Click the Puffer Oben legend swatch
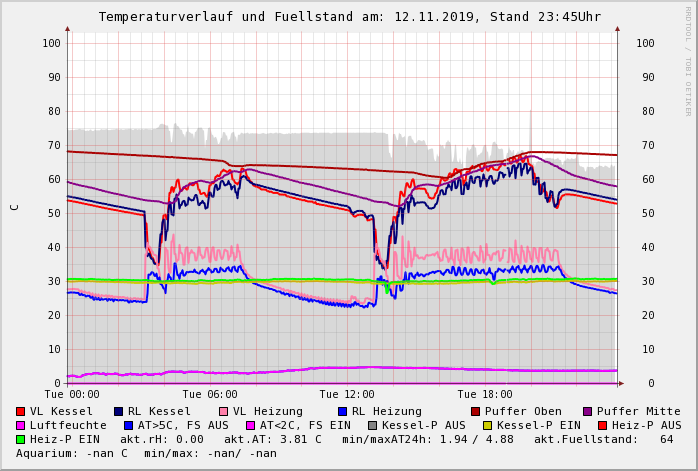698x471 pixels. click(x=476, y=411)
